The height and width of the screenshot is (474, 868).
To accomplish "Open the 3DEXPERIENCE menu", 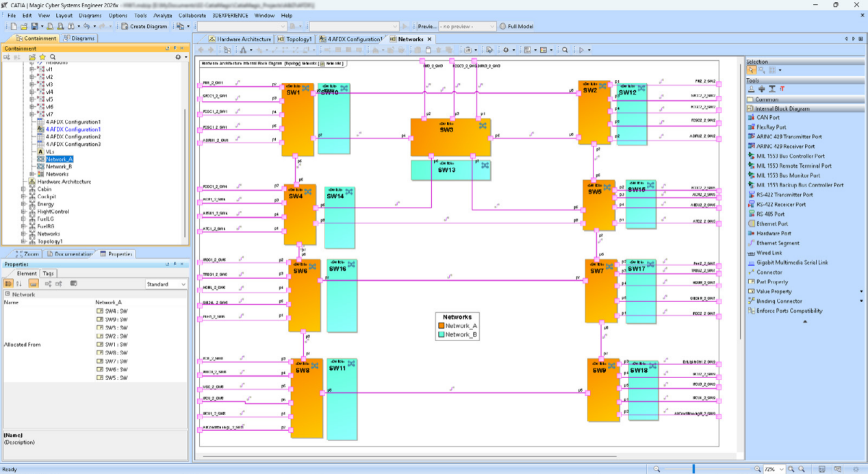I will 230,15.
